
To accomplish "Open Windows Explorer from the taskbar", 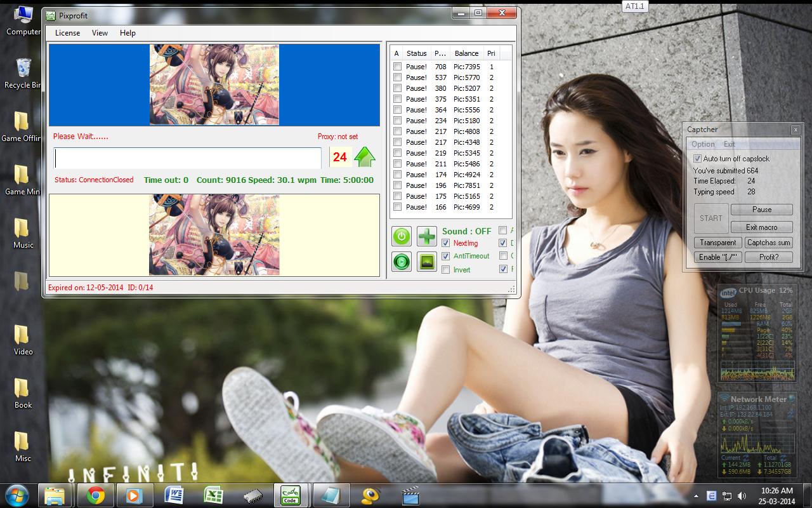I will 55,495.
